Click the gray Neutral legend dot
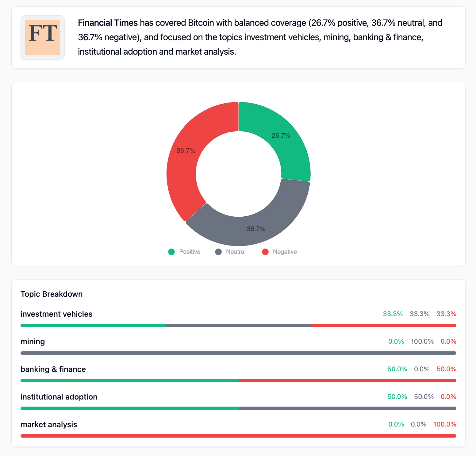476x456 pixels. pos(218,252)
